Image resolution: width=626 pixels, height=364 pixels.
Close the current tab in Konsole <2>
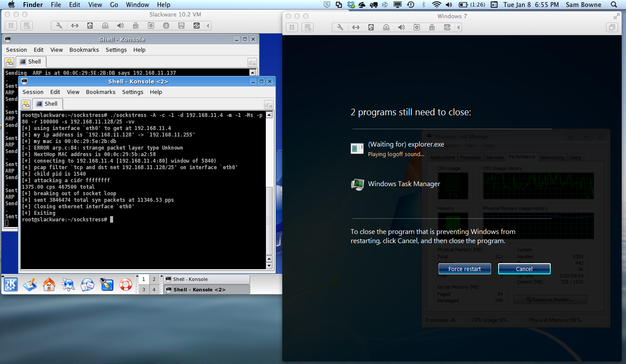tap(269, 104)
